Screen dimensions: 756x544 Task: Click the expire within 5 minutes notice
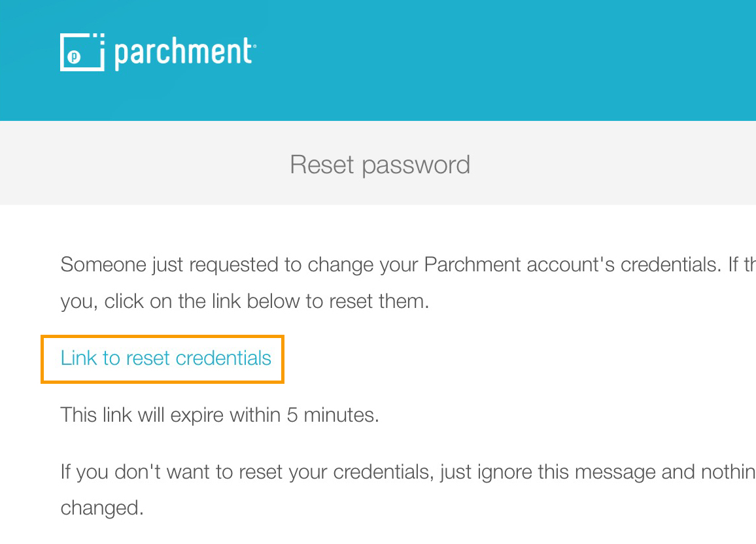click(220, 415)
